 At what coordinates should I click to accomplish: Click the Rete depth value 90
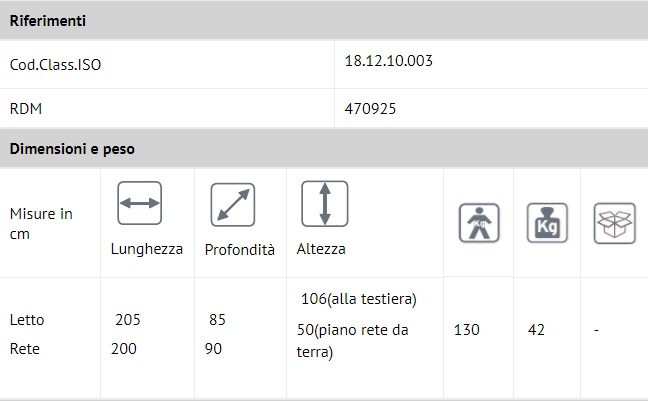214,348
